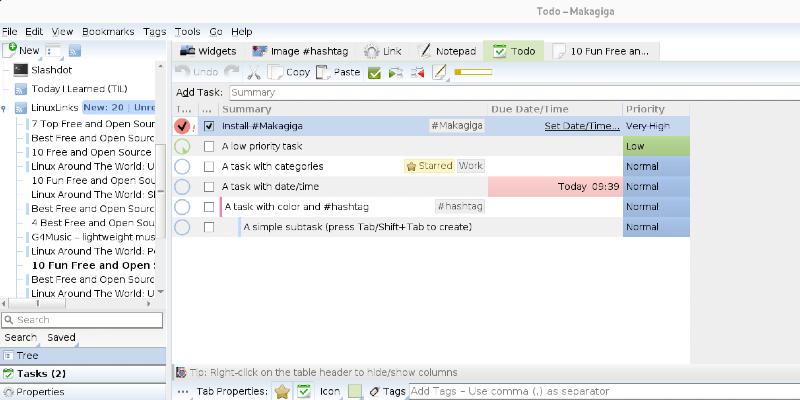This screenshot has width=800, height=400.
Task: Click the green checkmark toolbar icon
Action: coord(375,72)
